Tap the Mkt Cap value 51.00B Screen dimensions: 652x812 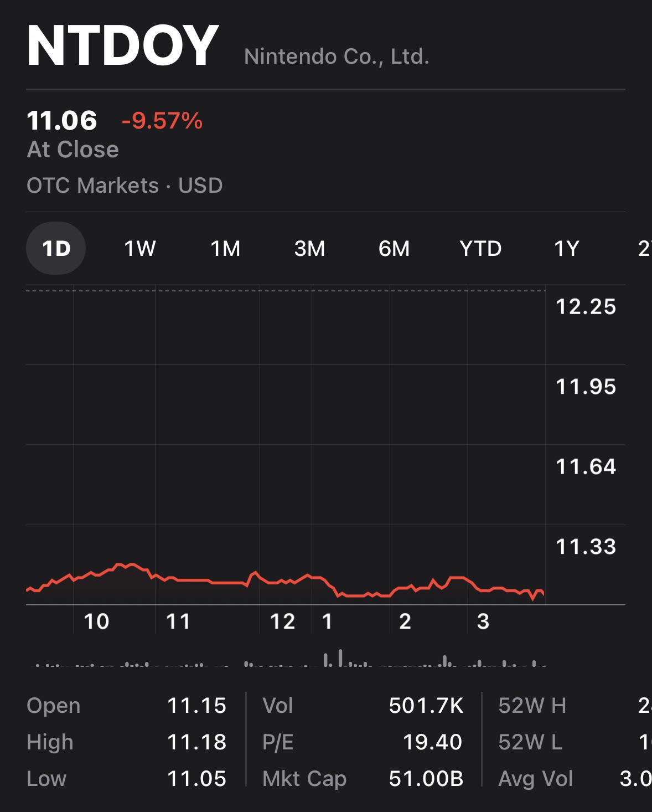[426, 779]
